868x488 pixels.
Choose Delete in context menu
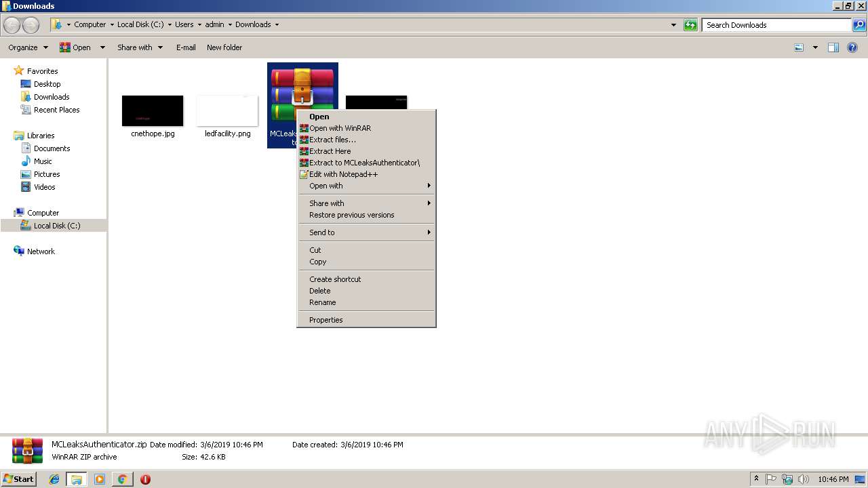point(366,291)
